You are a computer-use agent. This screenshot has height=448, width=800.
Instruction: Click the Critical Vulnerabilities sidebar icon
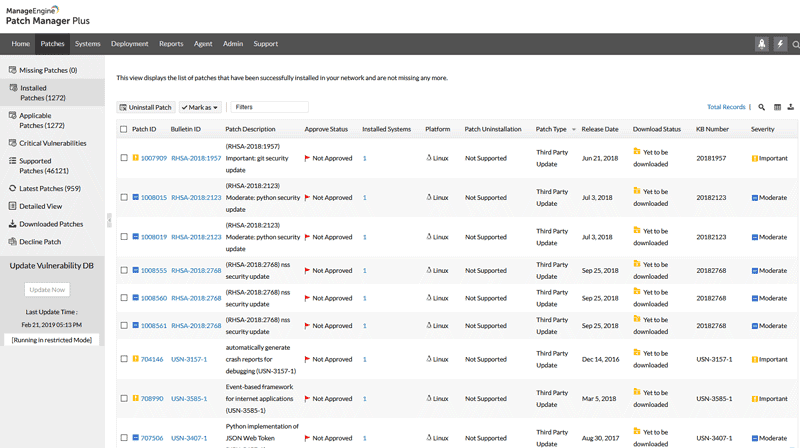click(12, 143)
